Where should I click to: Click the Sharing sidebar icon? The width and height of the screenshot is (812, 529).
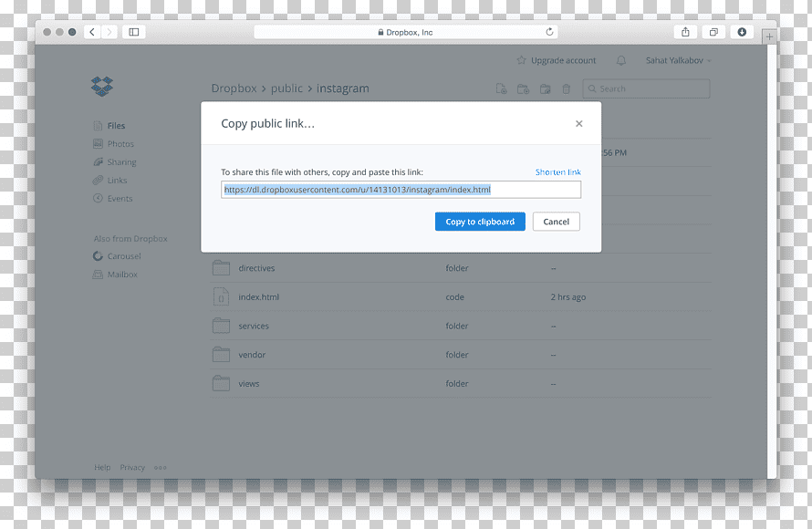(x=98, y=162)
